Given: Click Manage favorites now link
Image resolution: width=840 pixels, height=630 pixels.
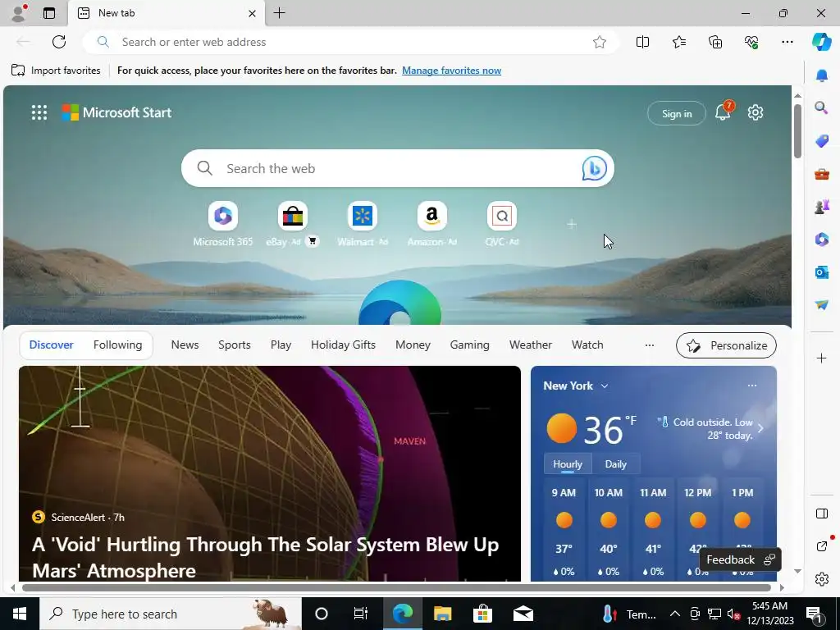Looking at the screenshot, I should point(451,71).
